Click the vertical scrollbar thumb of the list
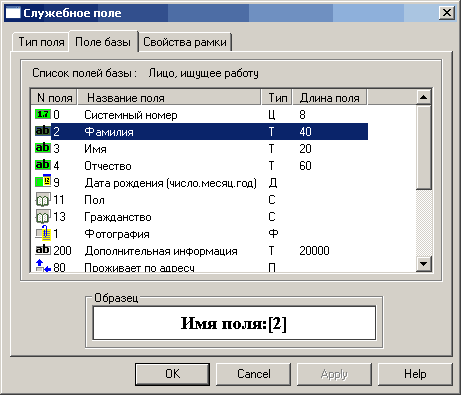 [424, 147]
